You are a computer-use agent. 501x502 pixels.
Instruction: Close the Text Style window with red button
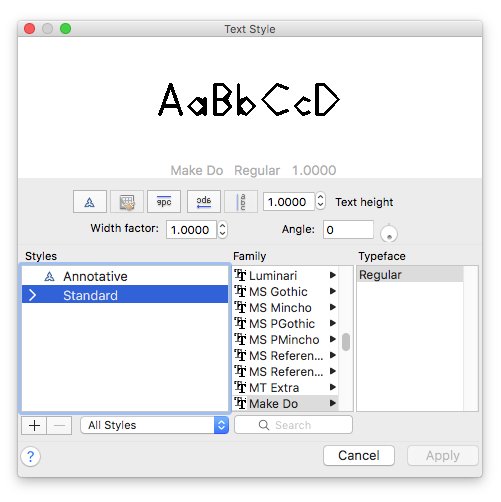pyautogui.click(x=29, y=29)
